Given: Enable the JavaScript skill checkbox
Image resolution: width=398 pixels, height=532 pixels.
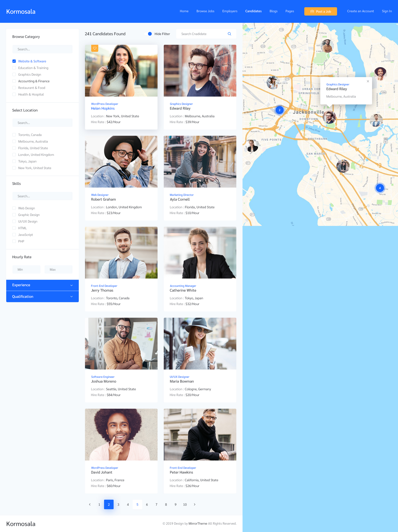Looking at the screenshot, I should click(14, 235).
